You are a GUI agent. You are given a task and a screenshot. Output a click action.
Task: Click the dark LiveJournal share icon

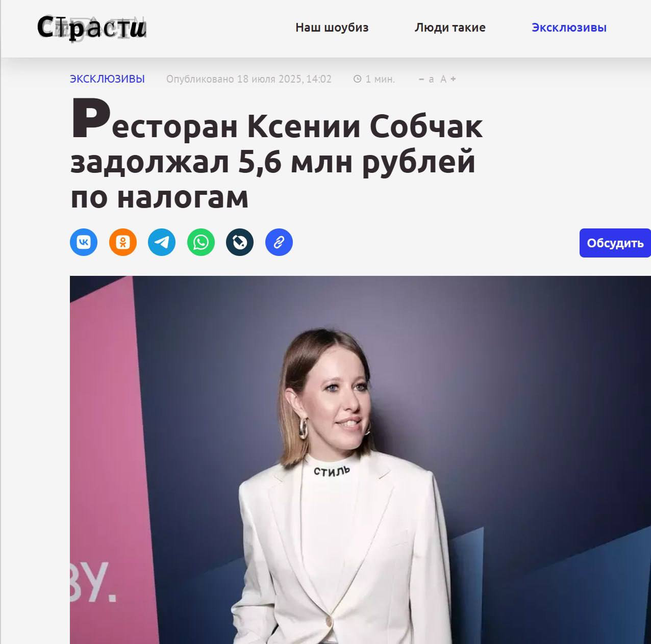coord(240,242)
